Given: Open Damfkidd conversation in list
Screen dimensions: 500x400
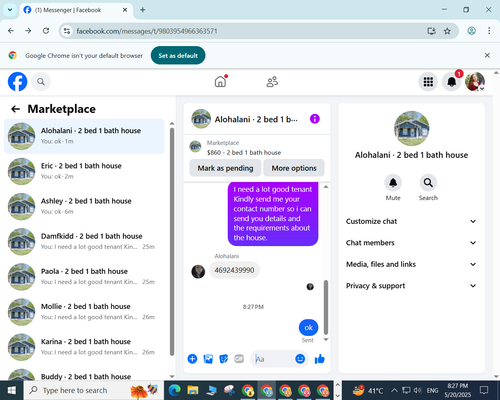Looking at the screenshot, I should (84, 242).
